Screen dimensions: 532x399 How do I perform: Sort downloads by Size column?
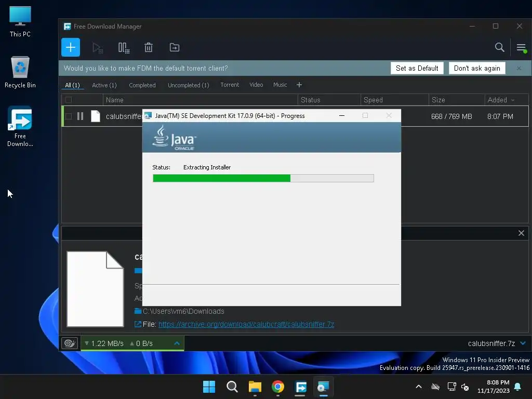[457, 100]
